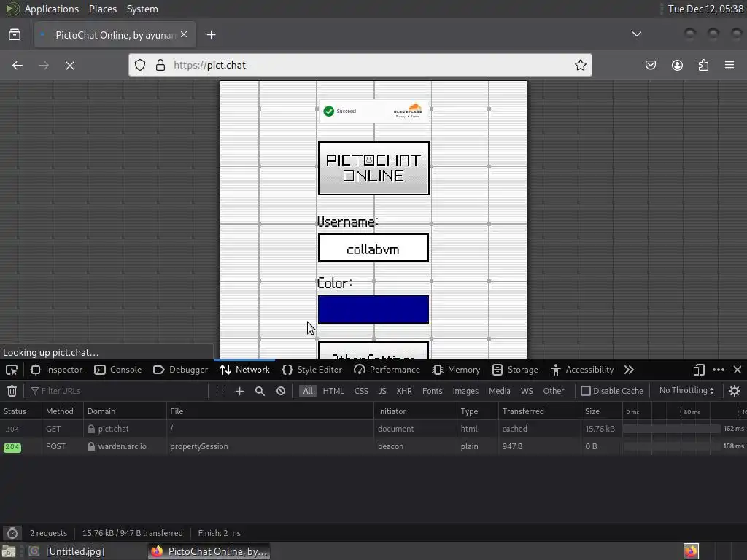This screenshot has height=560, width=747.
Task: Filter requests by CSS
Action: pyautogui.click(x=361, y=391)
